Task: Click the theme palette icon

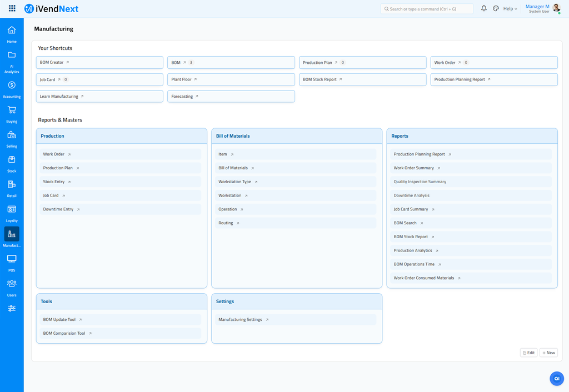Action: (x=496, y=8)
